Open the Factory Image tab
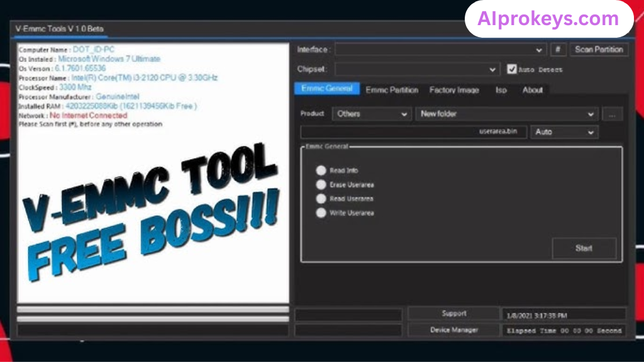 [x=454, y=90]
